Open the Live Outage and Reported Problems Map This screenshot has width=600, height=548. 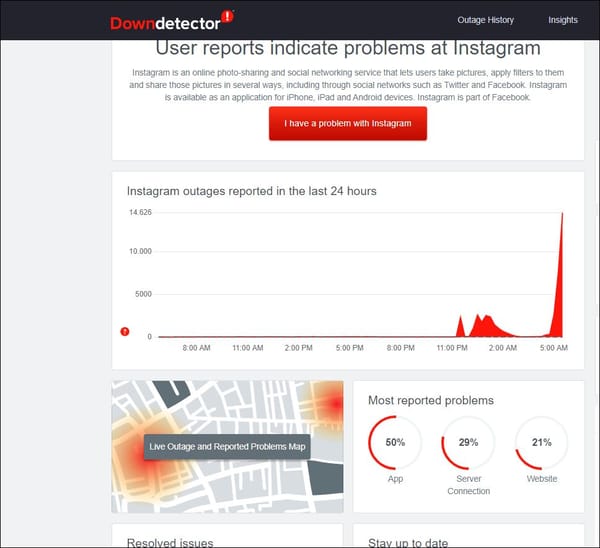(x=227, y=447)
